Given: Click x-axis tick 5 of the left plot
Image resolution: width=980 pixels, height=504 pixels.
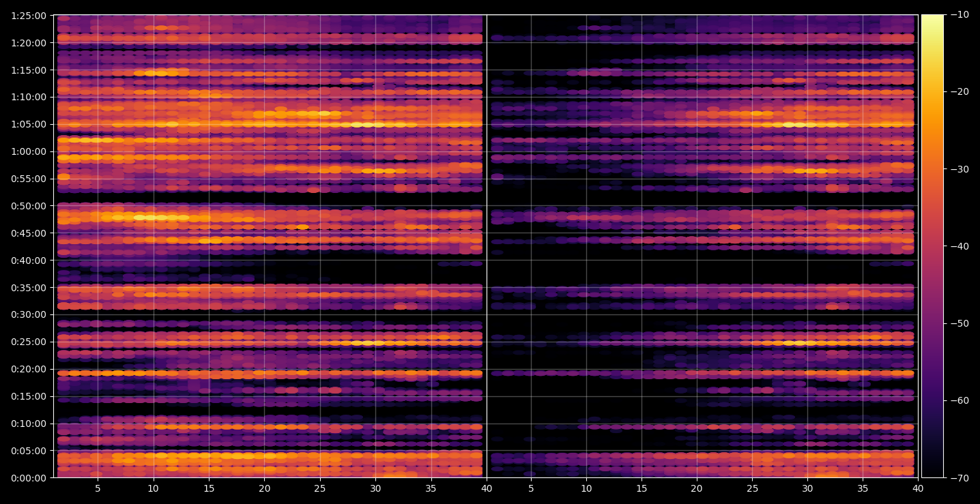Looking at the screenshot, I should (98, 488).
